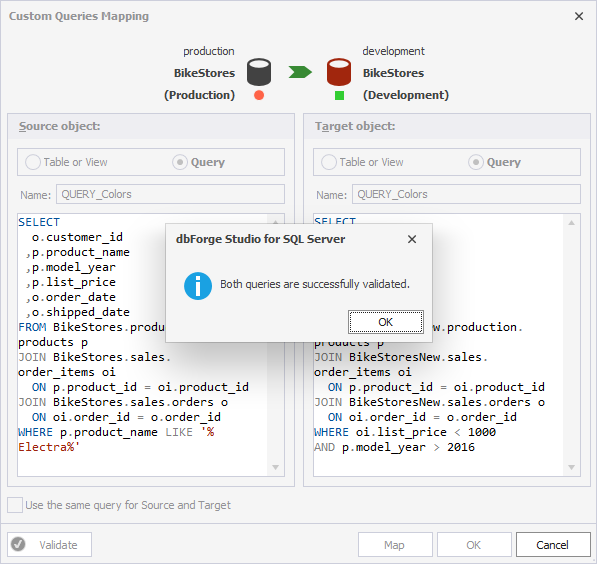This screenshot has width=597, height=564.
Task: Close the dbForge Studio message dialog
Action: (x=412, y=239)
